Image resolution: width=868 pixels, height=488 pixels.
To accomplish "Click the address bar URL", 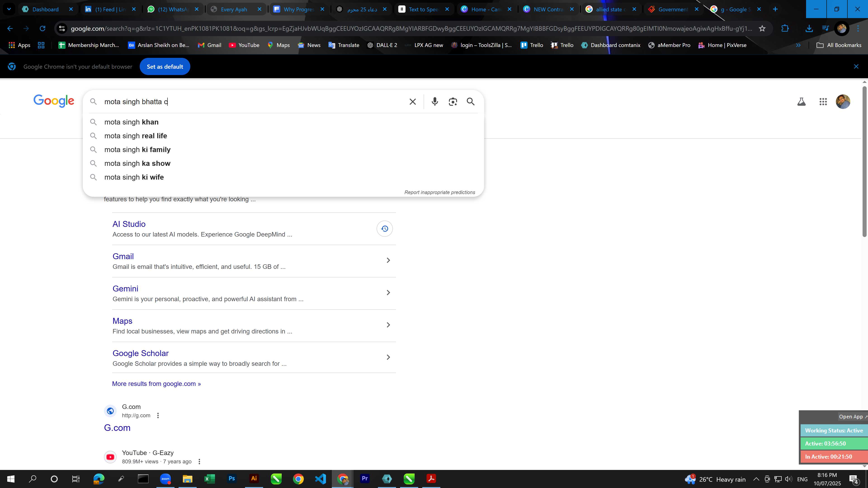I will [411, 29].
